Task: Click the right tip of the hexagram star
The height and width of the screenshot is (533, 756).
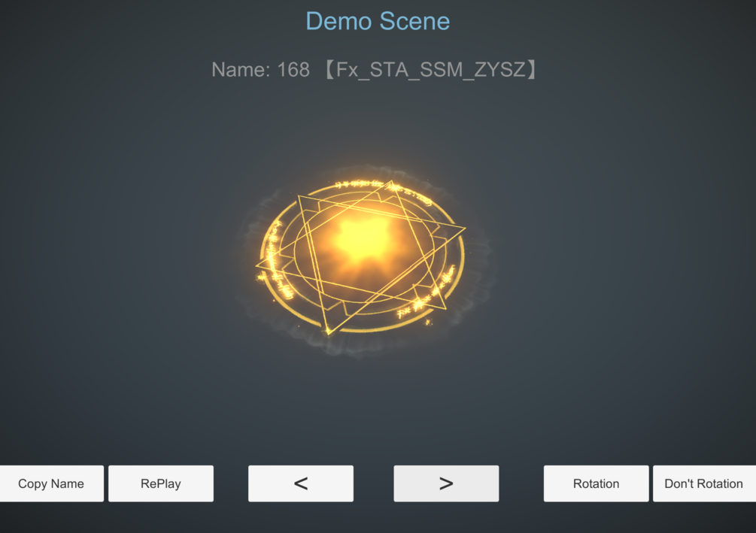Action: pyautogui.click(x=463, y=228)
